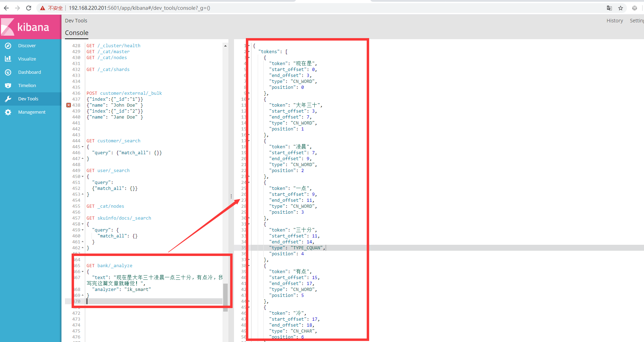The width and height of the screenshot is (644, 342).
Task: Click the "start_offset": 17 response line
Action: [294, 319]
